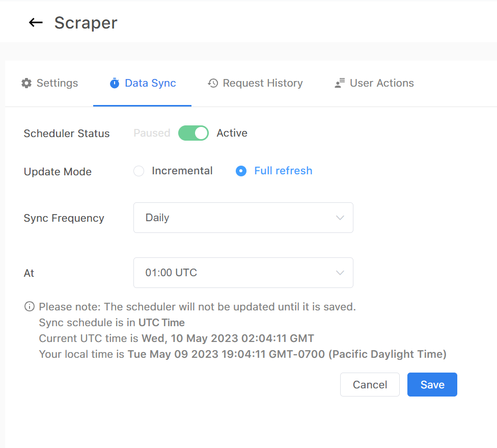Click the Data Sync stopwatch icon
The height and width of the screenshot is (448, 497).
(x=115, y=83)
